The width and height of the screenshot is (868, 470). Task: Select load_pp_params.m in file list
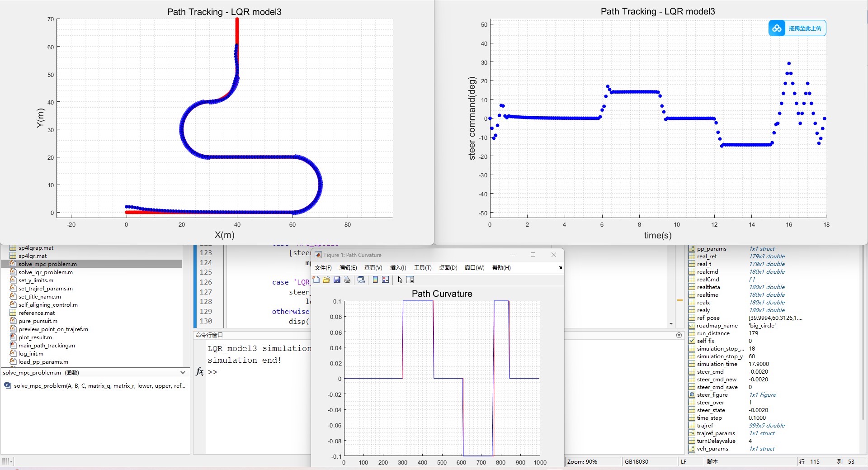coord(43,362)
